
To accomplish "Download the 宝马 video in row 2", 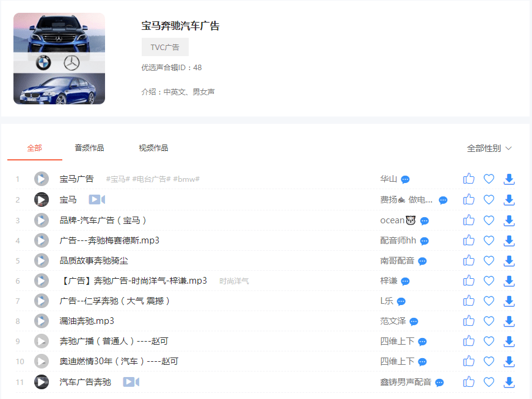I will click(509, 200).
